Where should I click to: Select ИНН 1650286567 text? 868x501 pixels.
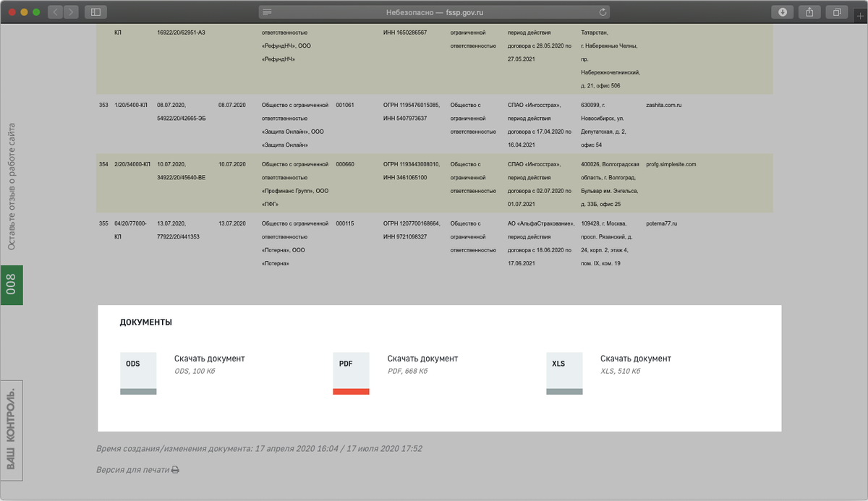tap(405, 33)
